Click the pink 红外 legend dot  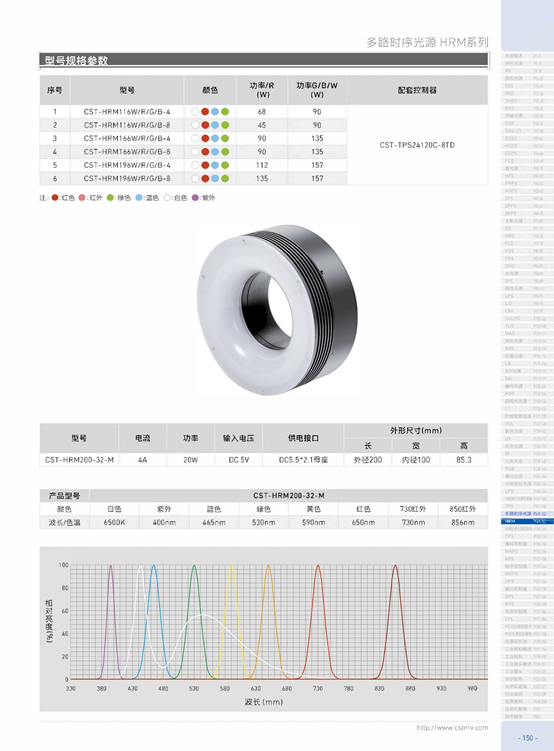82,197
